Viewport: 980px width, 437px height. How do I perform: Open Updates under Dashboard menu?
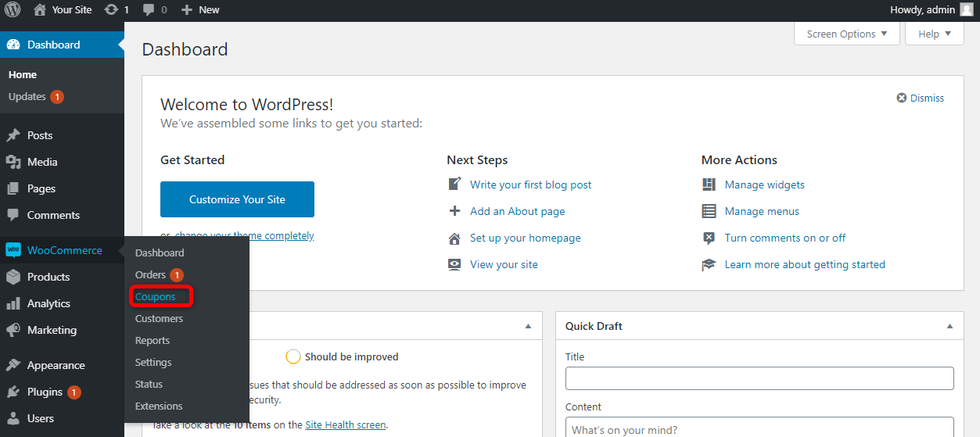coord(27,97)
